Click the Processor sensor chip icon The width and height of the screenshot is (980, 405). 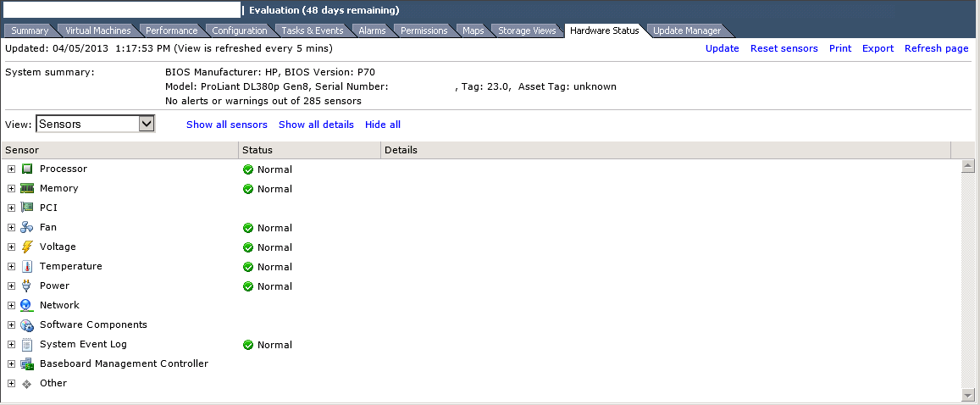pos(27,169)
